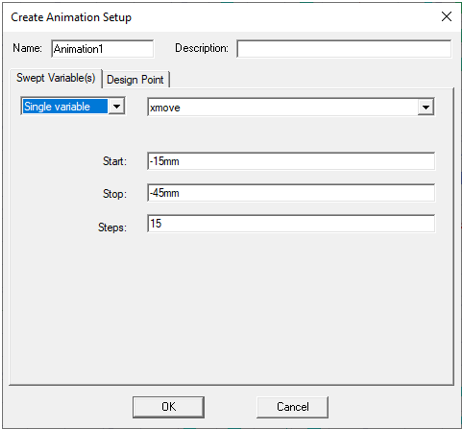Open the Single variable dropdown arrow
466x430 pixels.
[117, 107]
